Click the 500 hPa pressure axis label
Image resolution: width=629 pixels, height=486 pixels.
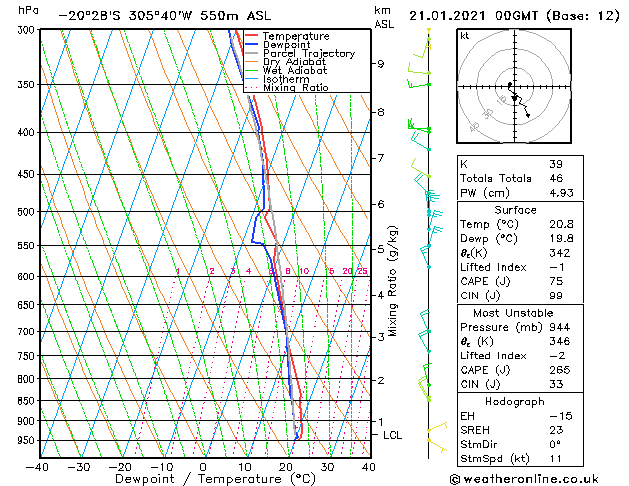pos(28,211)
